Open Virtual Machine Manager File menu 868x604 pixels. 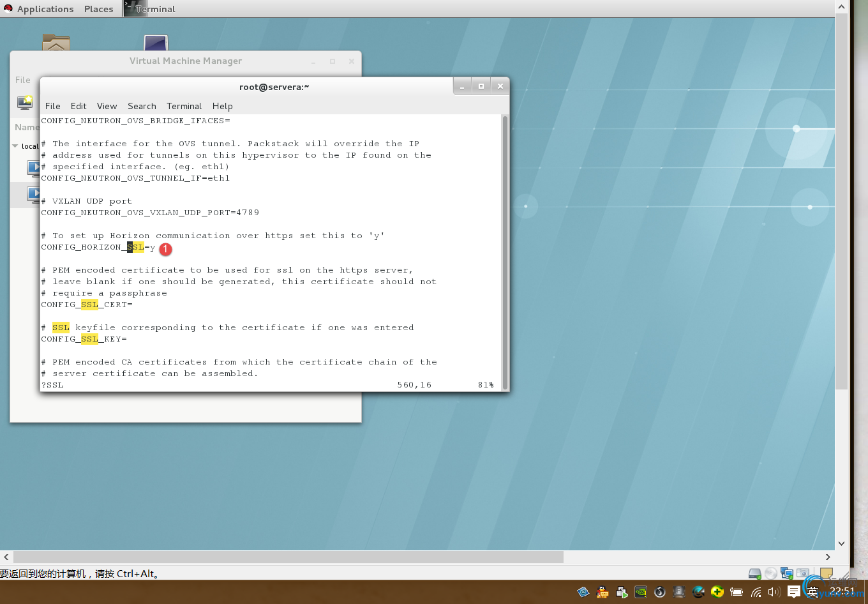point(22,80)
